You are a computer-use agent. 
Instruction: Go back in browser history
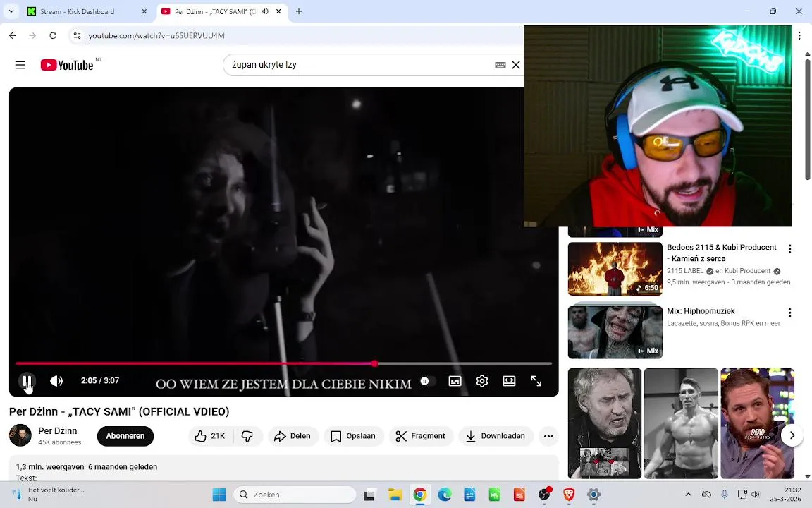click(13, 36)
